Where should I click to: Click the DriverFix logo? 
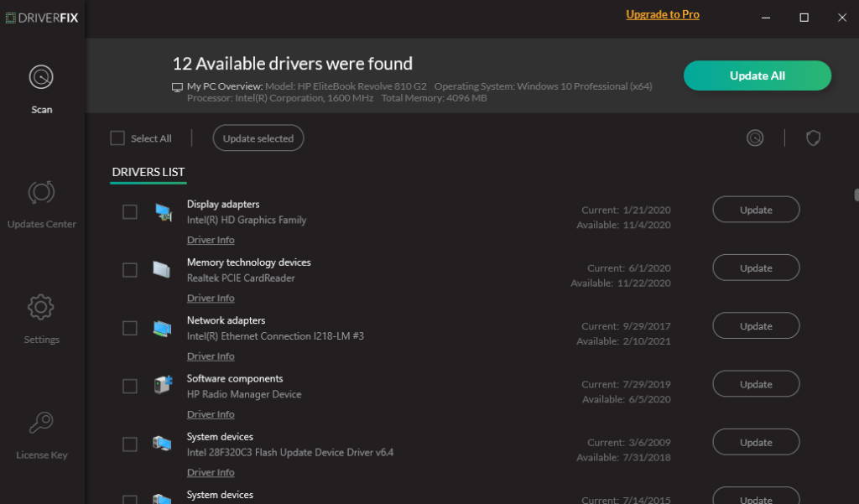coord(42,18)
